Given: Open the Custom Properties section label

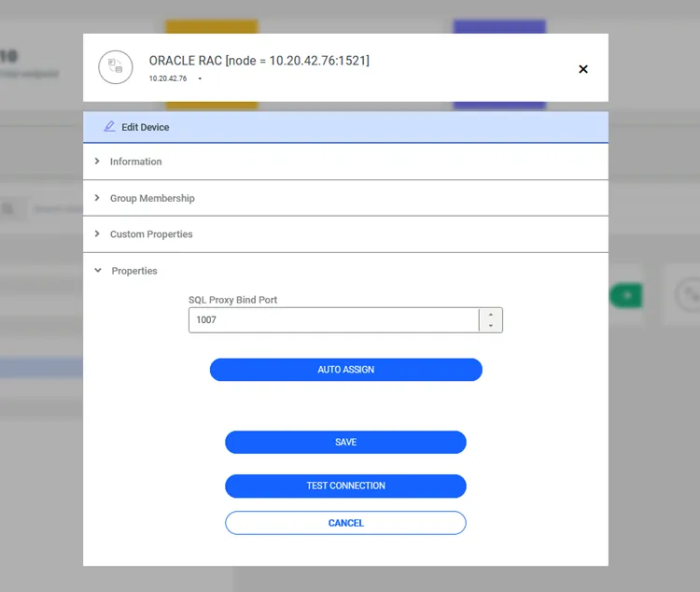Looking at the screenshot, I should pos(151,234).
